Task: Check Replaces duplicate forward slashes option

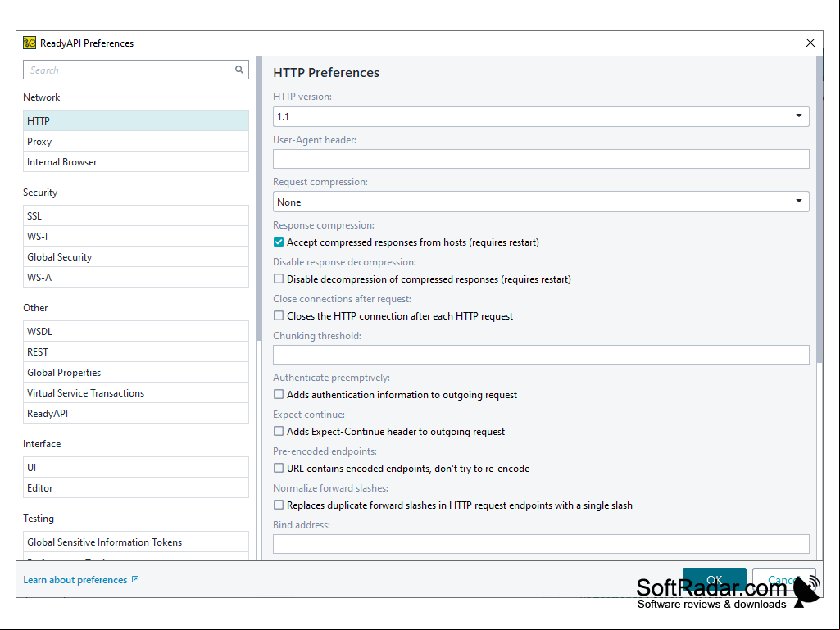Action: tap(279, 505)
